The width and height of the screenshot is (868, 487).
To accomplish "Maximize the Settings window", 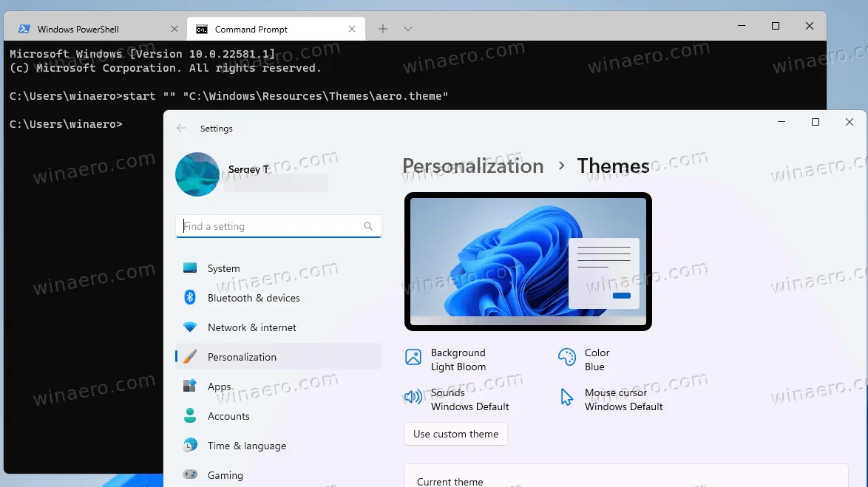I will tap(816, 122).
